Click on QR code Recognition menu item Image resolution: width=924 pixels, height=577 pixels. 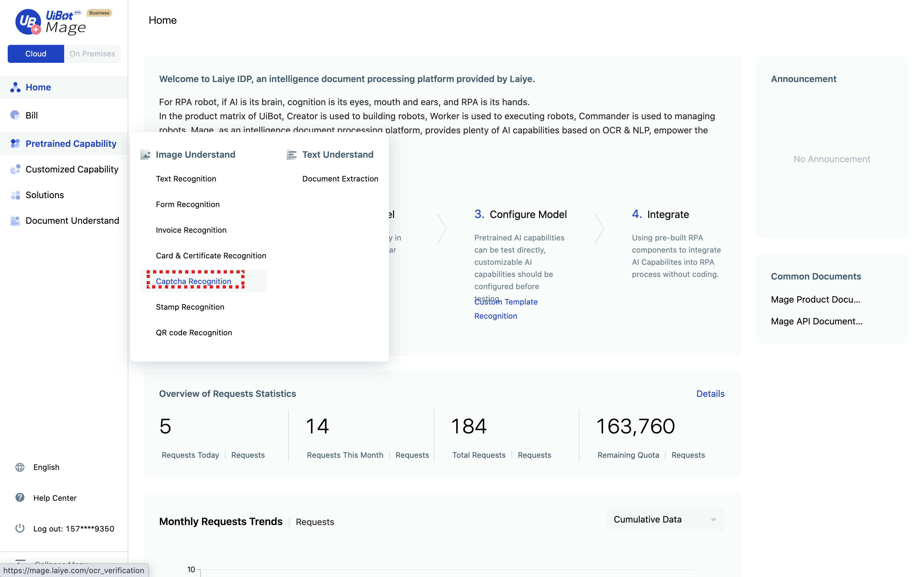pyautogui.click(x=194, y=332)
